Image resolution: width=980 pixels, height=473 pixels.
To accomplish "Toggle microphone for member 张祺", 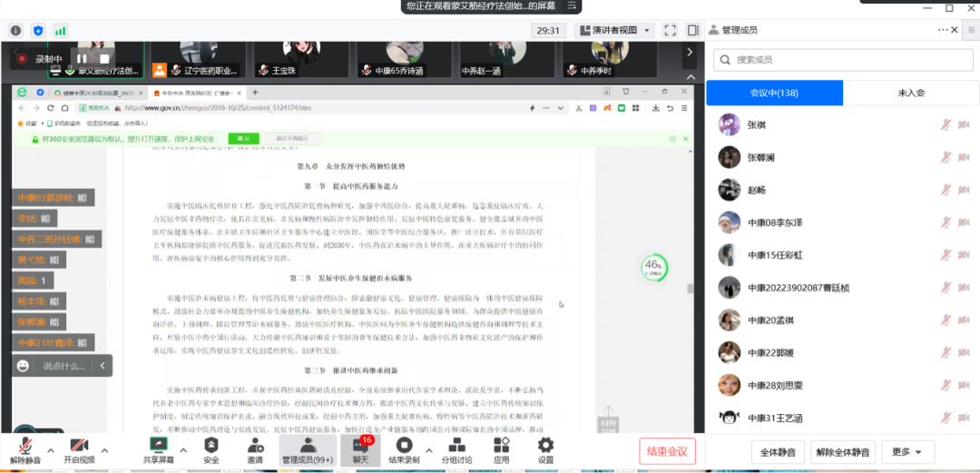I will 946,124.
